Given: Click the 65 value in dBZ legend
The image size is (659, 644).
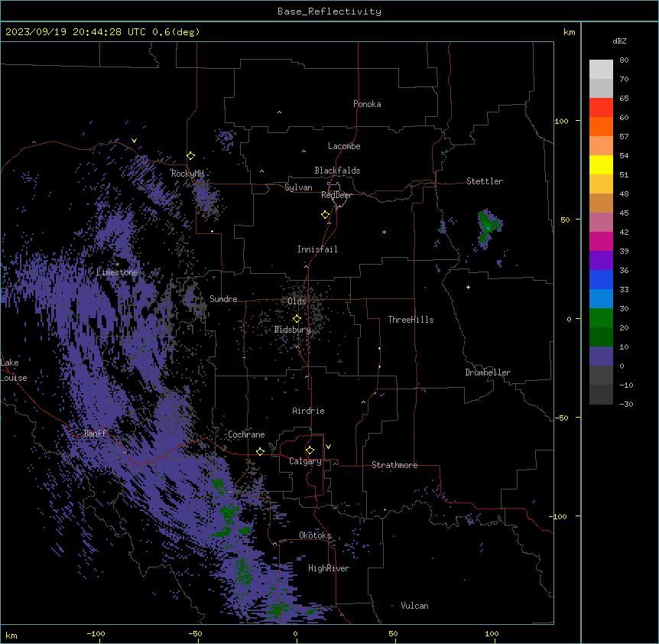Looking at the screenshot, I should coord(624,99).
